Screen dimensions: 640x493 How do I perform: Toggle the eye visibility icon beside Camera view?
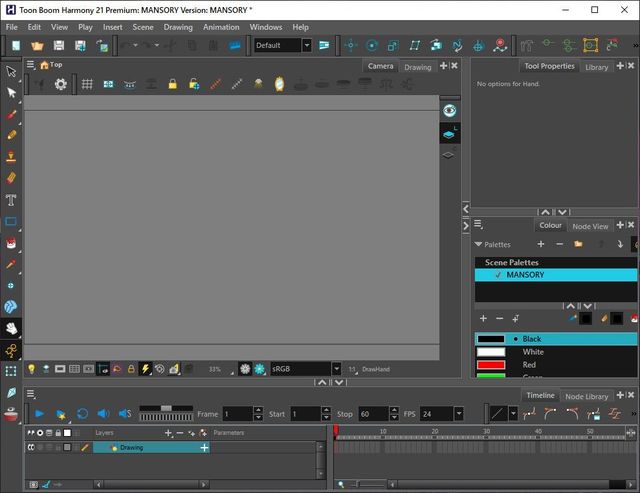449,110
